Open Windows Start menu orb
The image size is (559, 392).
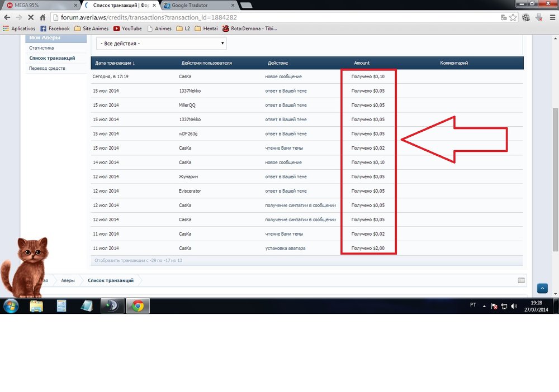(11, 305)
